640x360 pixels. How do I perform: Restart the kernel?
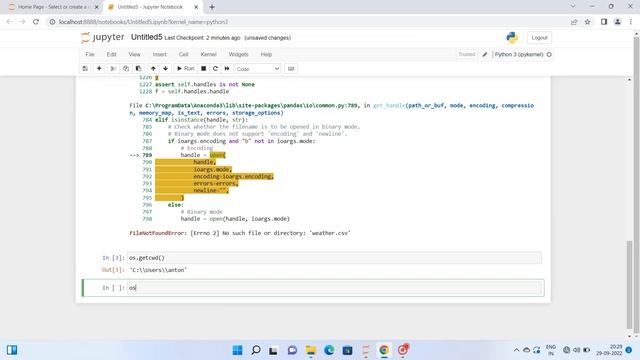pos(215,69)
